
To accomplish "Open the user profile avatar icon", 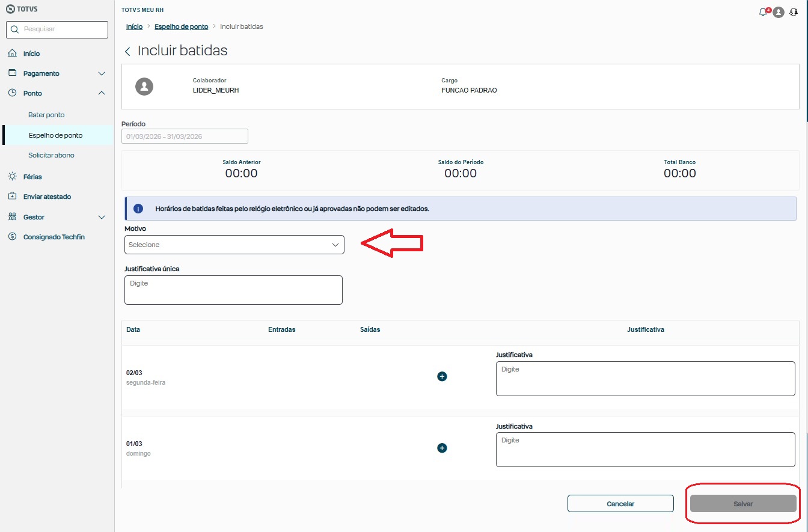I will [779, 12].
